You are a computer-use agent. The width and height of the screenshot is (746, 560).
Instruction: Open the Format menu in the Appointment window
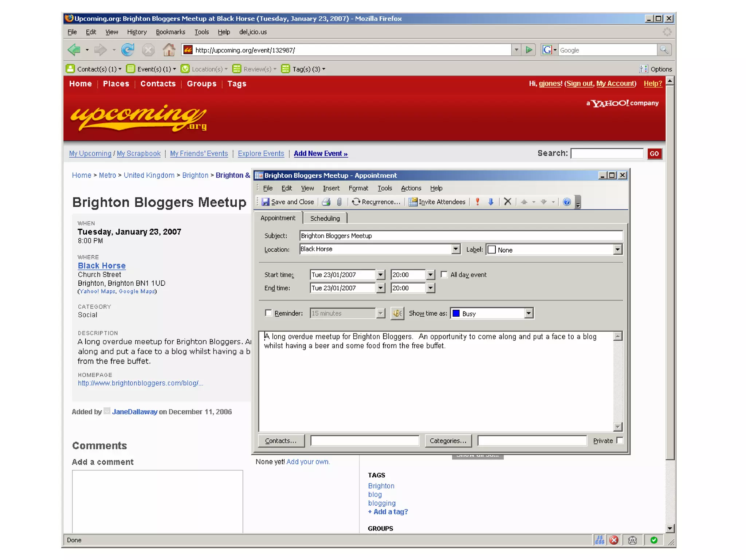pos(358,188)
